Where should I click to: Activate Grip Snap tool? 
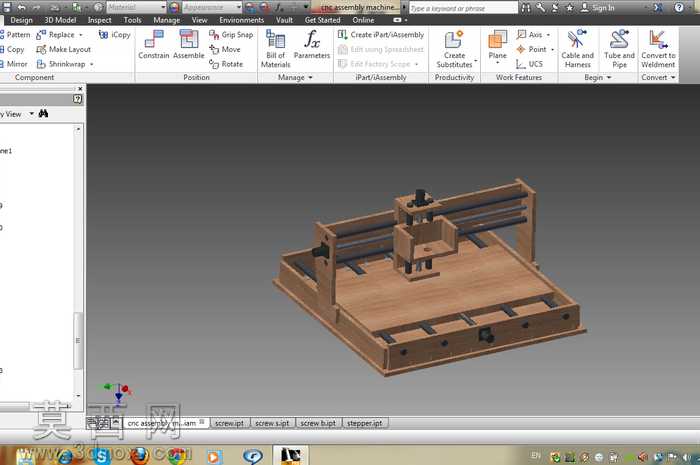coord(231,34)
